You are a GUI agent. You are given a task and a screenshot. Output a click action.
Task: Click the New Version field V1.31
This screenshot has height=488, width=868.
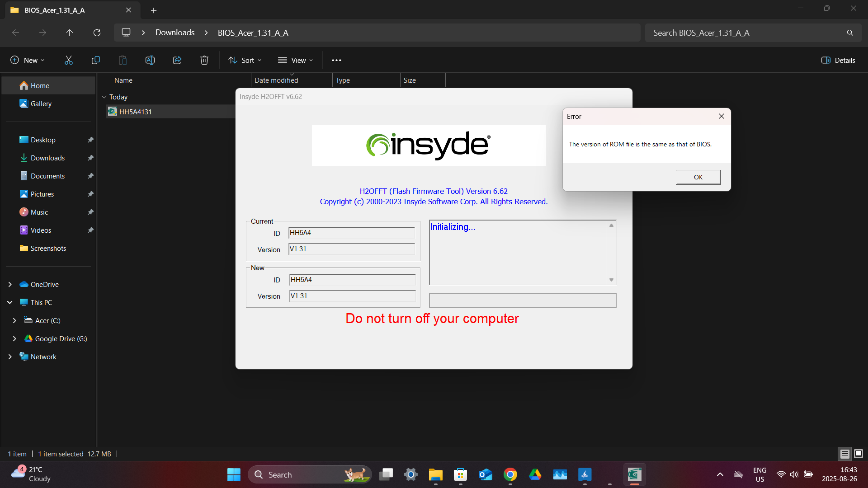[352, 296]
